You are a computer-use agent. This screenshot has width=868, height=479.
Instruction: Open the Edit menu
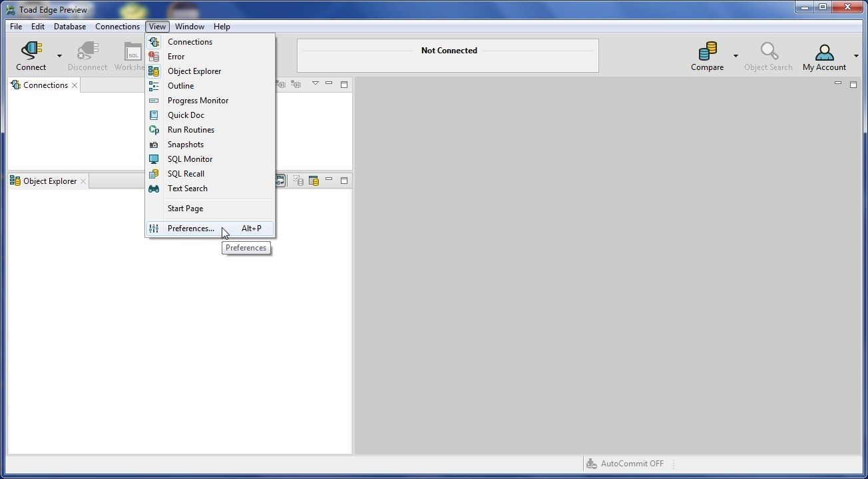pyautogui.click(x=38, y=27)
